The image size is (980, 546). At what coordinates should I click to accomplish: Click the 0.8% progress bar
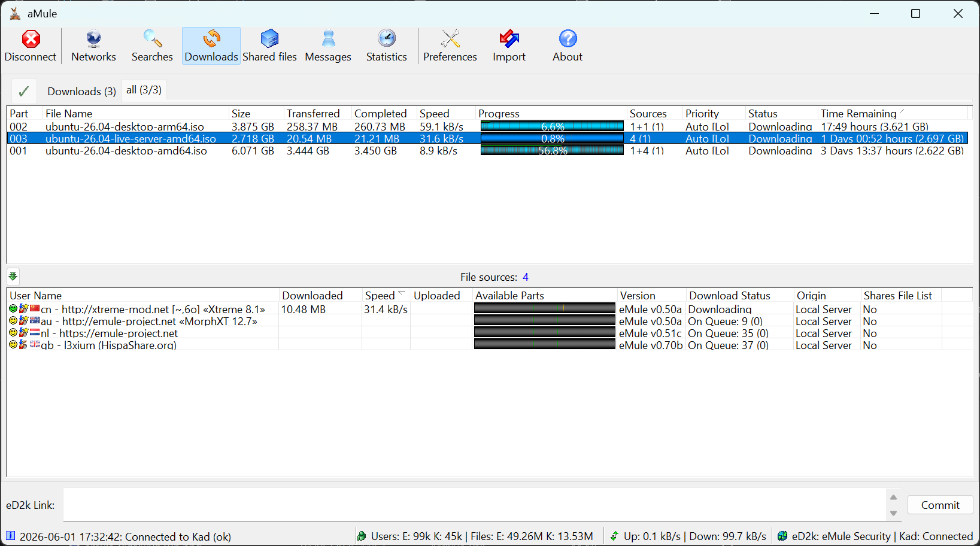552,138
